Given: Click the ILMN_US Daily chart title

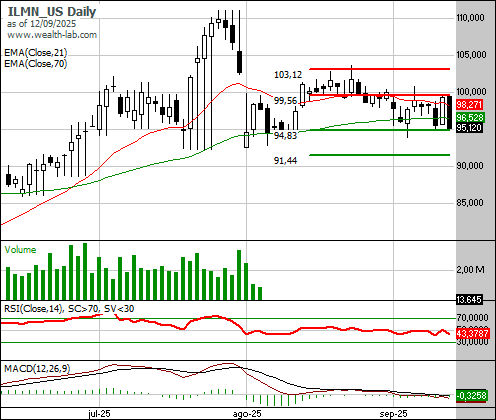Looking at the screenshot, I should pyautogui.click(x=52, y=12).
